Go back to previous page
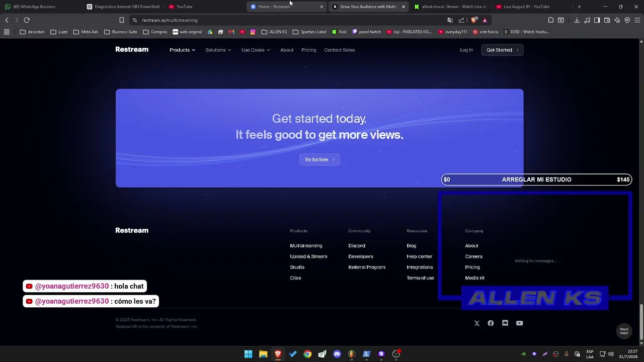 pos(7,20)
